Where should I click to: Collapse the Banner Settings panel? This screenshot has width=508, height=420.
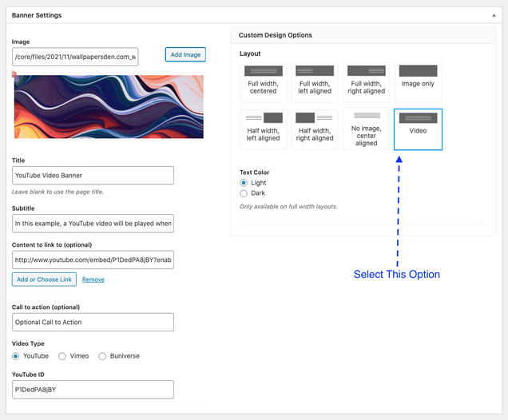point(494,15)
